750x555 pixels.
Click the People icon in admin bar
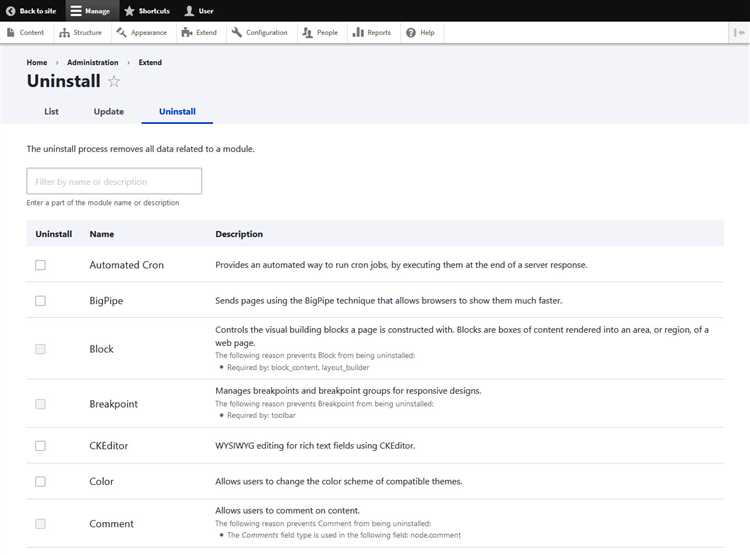(308, 33)
